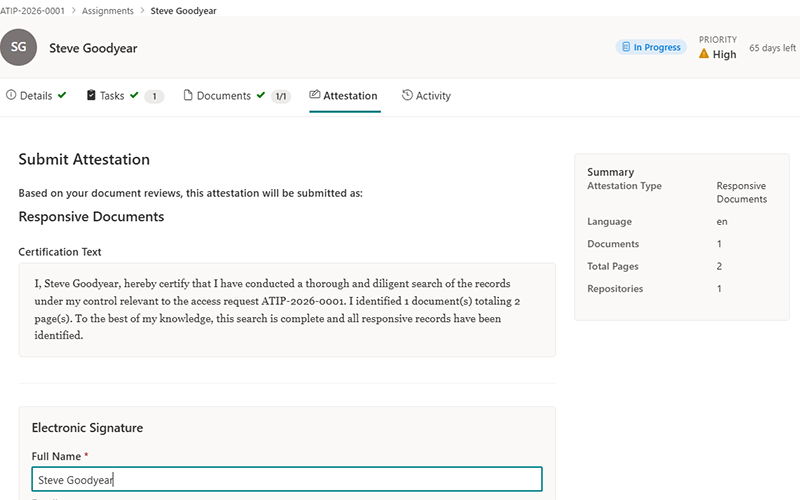This screenshot has height=500, width=800.
Task: Click the clipboard icon beside Tasks
Action: pyautogui.click(x=91, y=96)
